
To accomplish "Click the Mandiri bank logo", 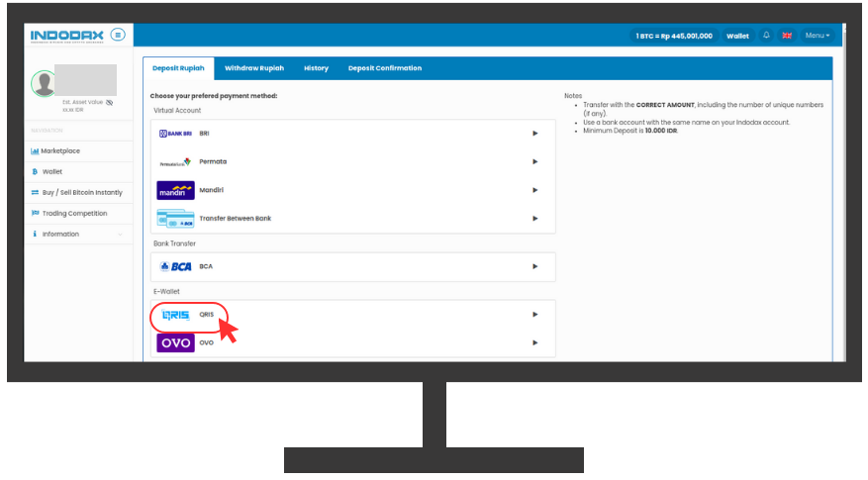I will (175, 190).
